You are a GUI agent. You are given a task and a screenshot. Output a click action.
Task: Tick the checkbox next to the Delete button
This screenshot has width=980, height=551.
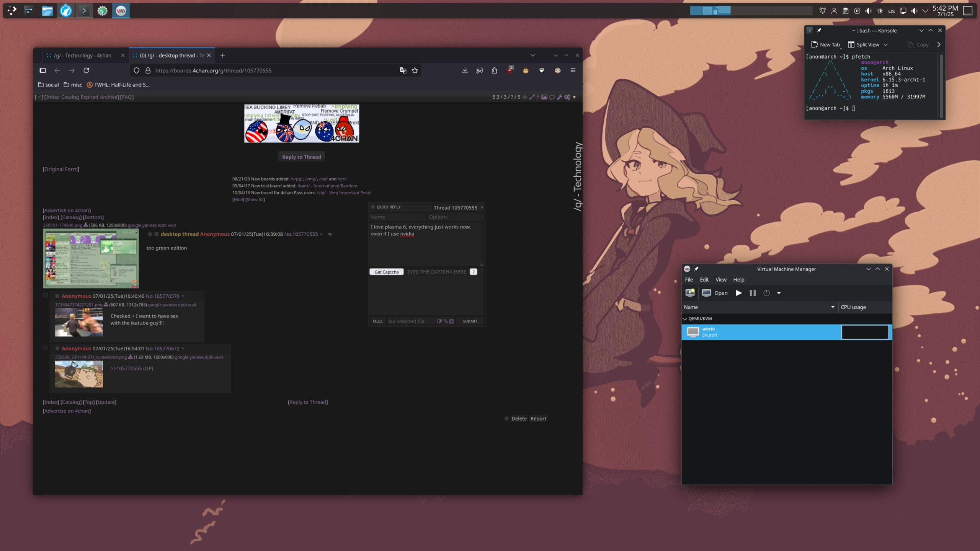[506, 419]
